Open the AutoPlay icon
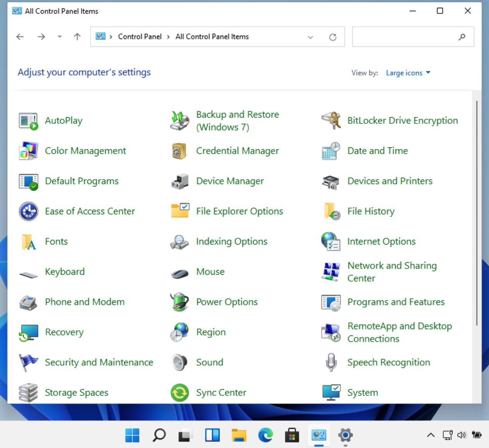Image resolution: width=489 pixels, height=448 pixels. pyautogui.click(x=28, y=121)
